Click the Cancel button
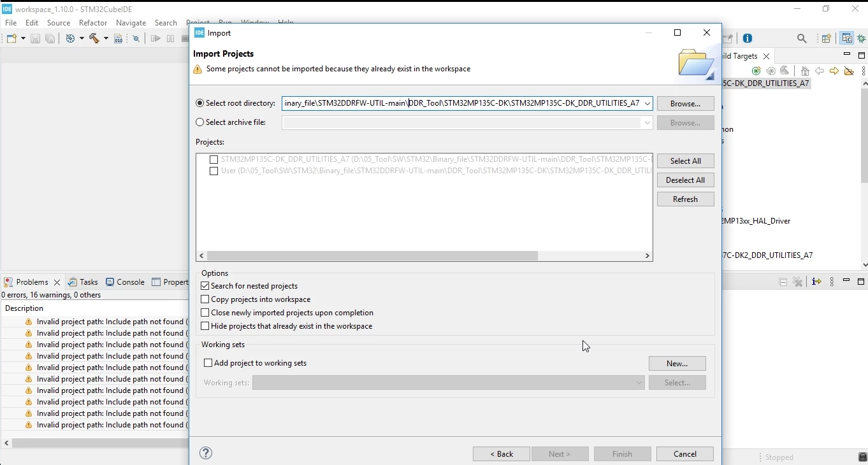 [x=685, y=454]
